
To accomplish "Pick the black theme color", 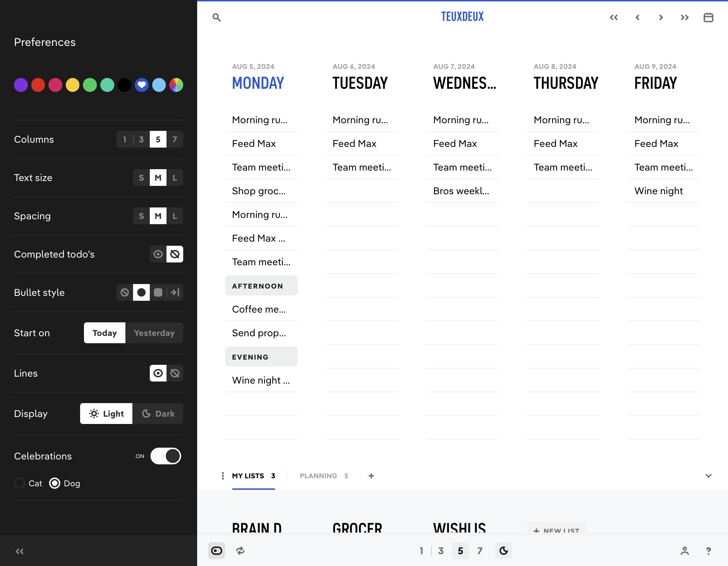I will coord(124,85).
